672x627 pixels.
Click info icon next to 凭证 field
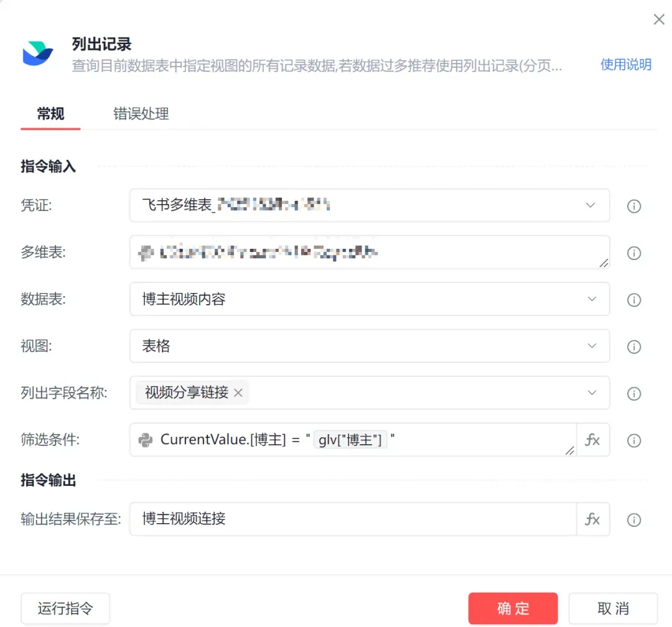pos(633,207)
